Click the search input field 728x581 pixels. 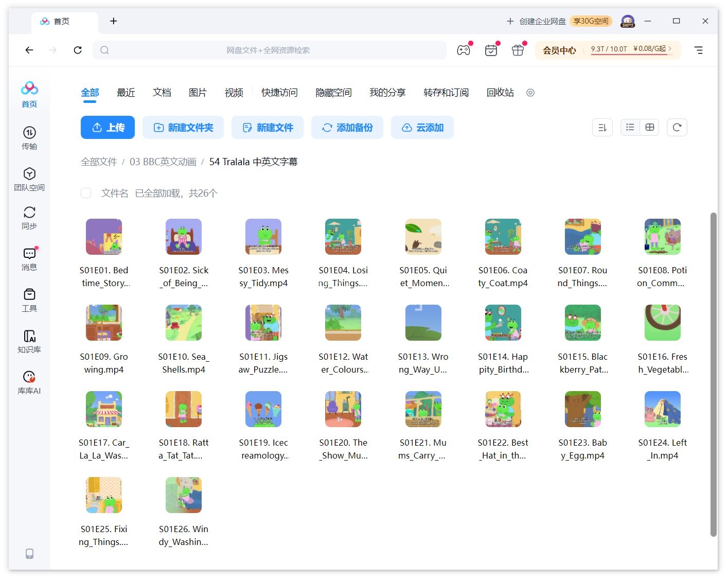click(x=270, y=50)
